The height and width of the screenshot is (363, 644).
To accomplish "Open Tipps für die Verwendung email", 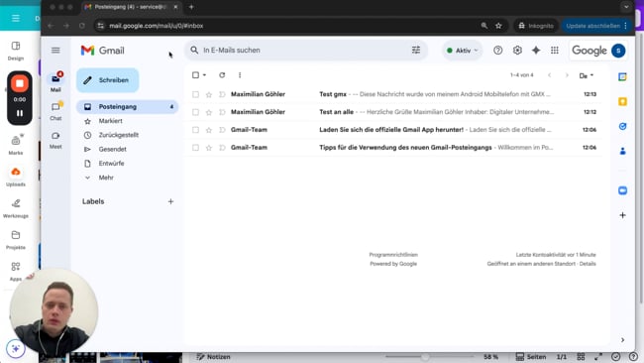I will point(393,147).
